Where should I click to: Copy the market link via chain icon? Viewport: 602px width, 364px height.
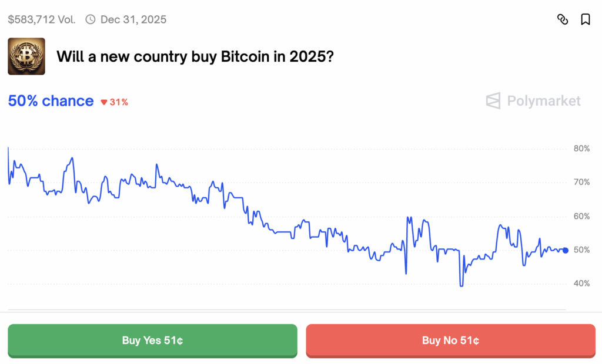click(563, 19)
